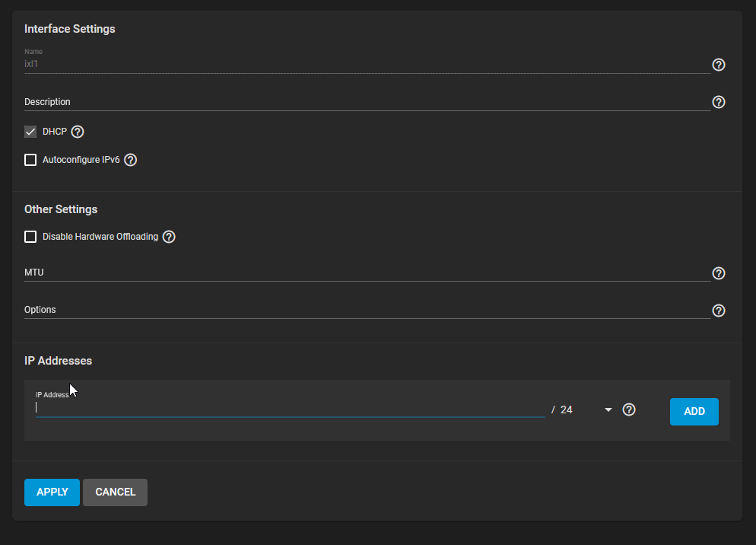
Task: Focus the Description text field
Action: click(x=304, y=102)
